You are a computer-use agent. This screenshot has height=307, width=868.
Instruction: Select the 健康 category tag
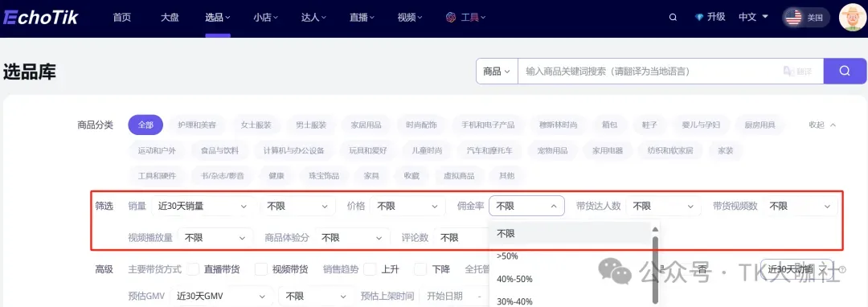pos(276,176)
